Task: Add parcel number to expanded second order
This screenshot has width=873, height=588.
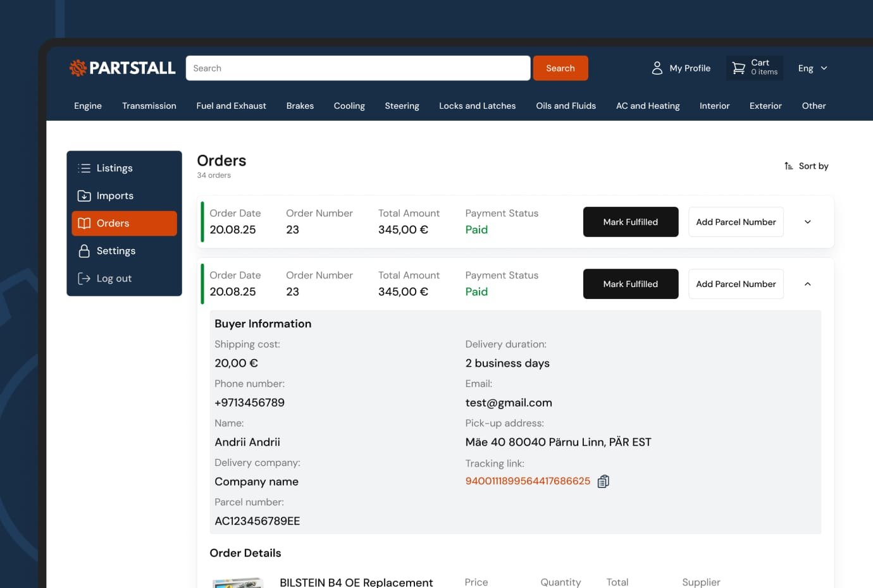Action: (x=736, y=284)
